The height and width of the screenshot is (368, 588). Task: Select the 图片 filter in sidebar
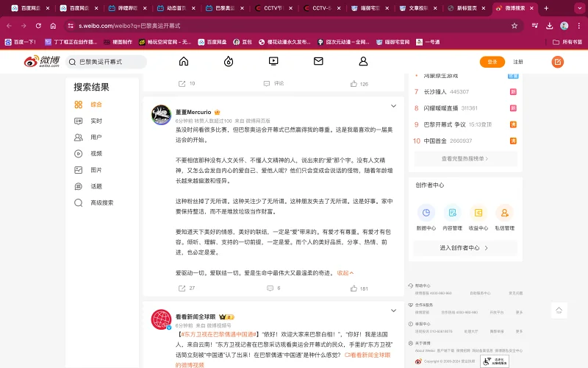(x=96, y=170)
